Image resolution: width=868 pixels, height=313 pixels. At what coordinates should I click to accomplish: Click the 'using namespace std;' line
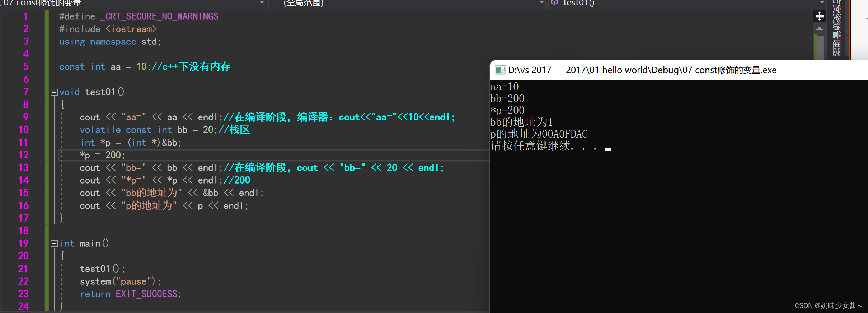point(110,42)
